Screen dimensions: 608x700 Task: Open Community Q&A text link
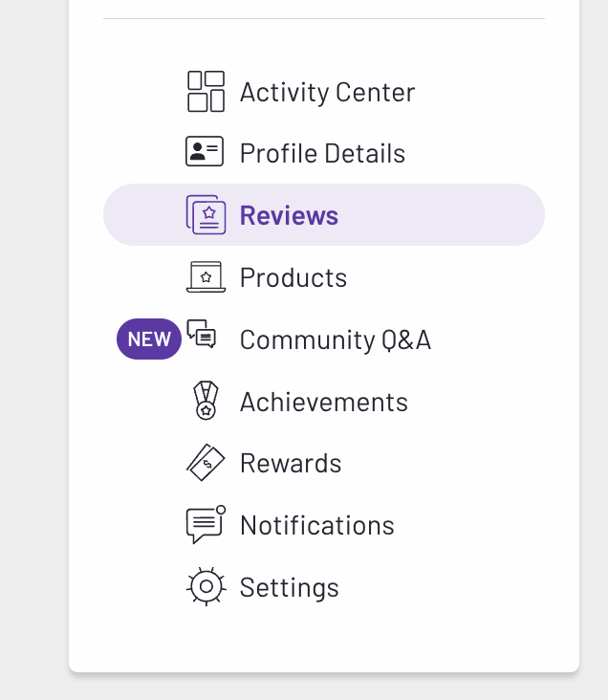click(x=336, y=340)
